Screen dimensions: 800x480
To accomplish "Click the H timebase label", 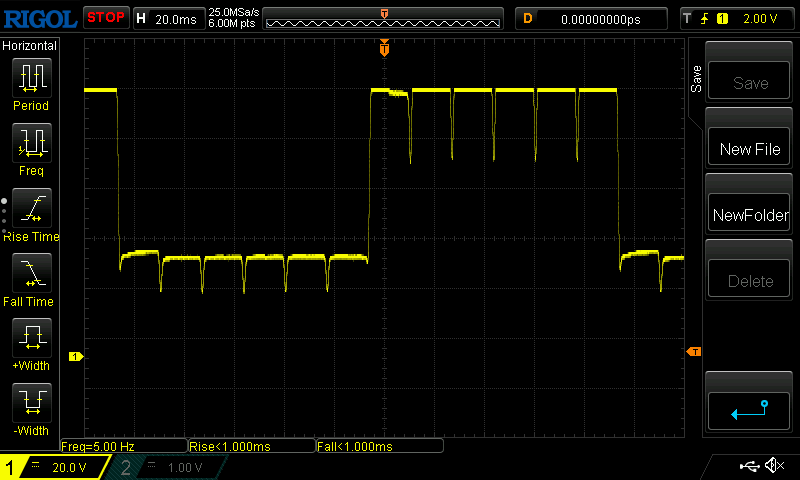I will pos(141,19).
